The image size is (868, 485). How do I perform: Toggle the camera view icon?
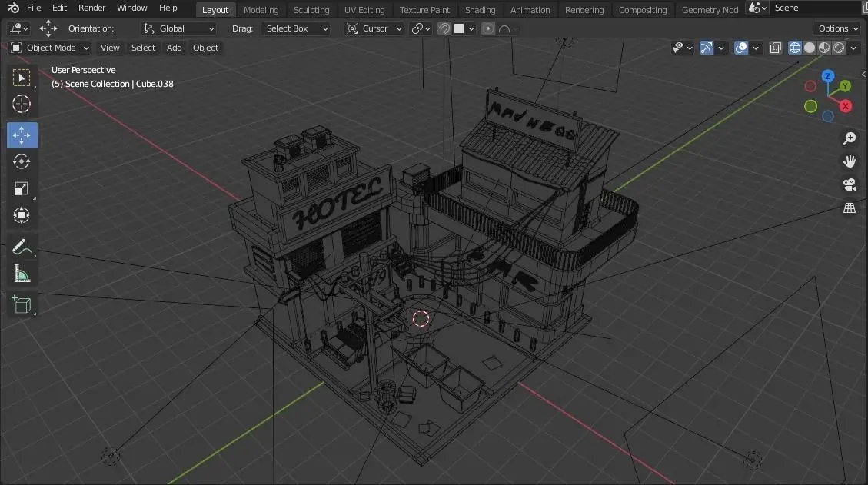click(x=850, y=184)
